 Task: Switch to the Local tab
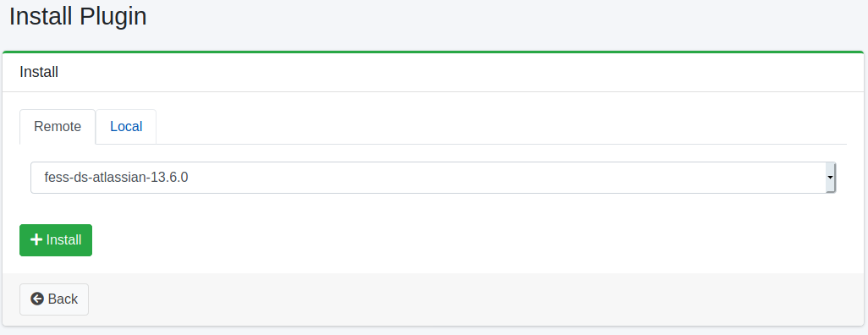pos(126,127)
